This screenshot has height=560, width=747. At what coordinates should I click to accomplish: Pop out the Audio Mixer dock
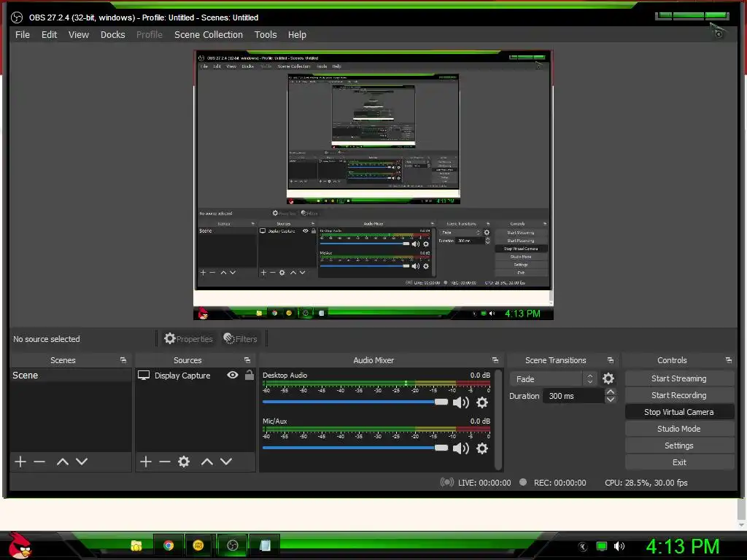tap(495, 360)
